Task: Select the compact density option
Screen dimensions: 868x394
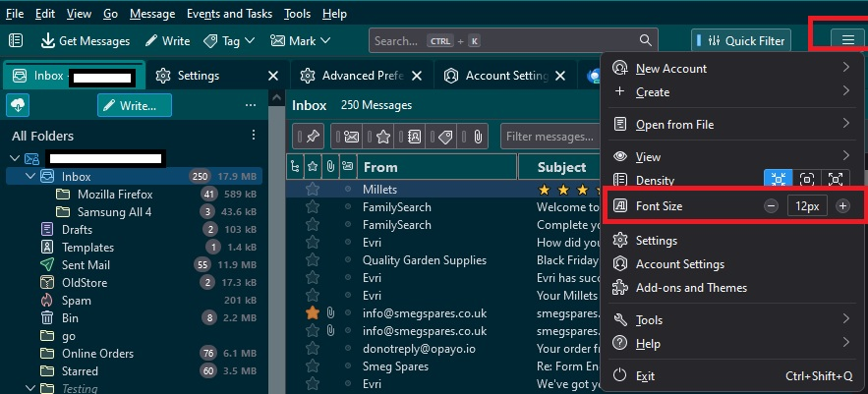Action: click(779, 180)
